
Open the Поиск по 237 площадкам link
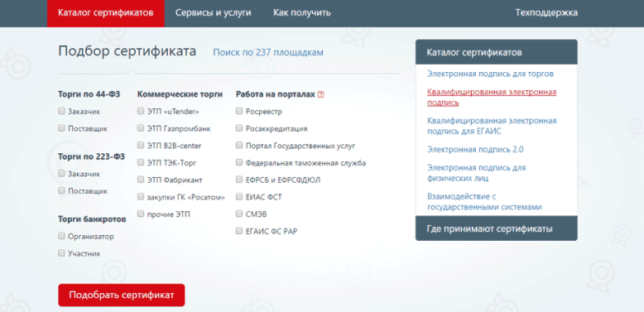pos(268,52)
